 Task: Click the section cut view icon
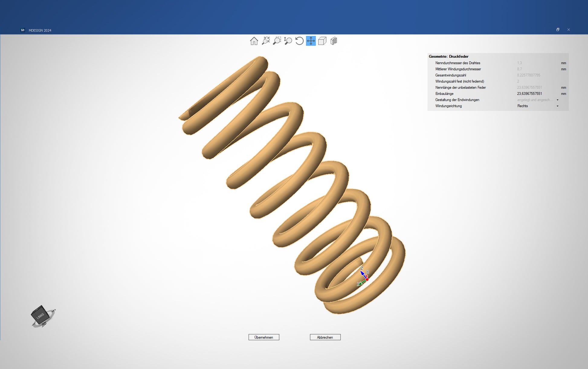(334, 41)
